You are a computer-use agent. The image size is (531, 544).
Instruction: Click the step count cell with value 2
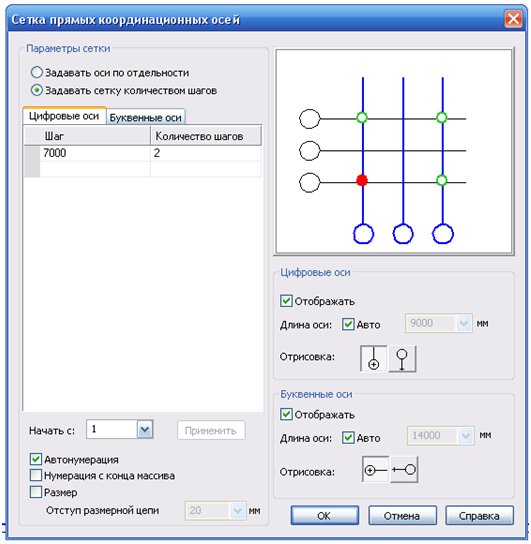click(206, 153)
